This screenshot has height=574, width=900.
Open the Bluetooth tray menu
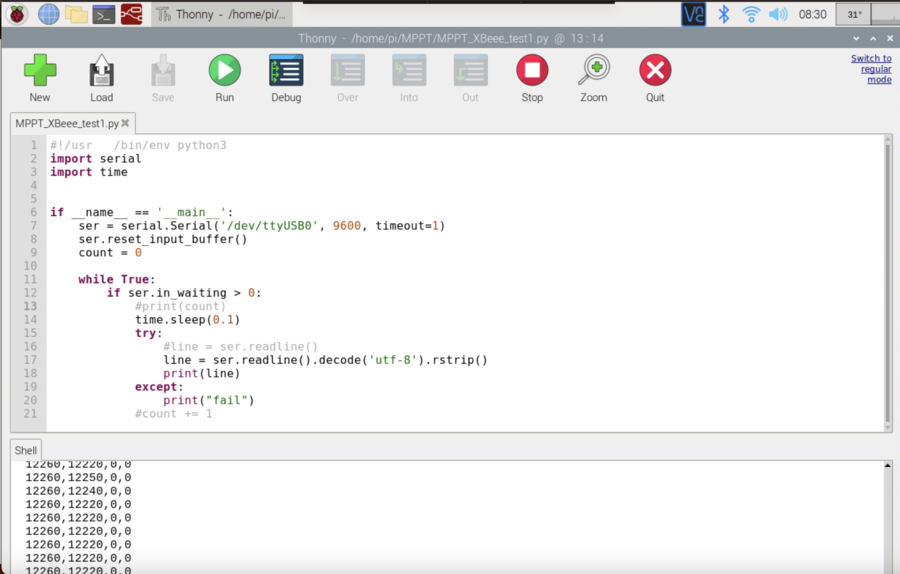click(x=723, y=14)
